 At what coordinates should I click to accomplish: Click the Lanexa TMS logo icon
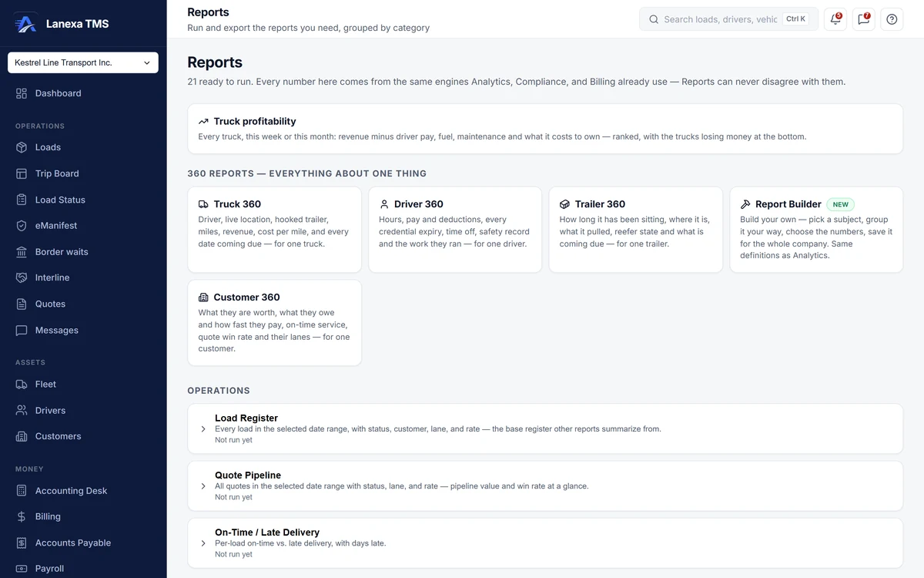25,23
